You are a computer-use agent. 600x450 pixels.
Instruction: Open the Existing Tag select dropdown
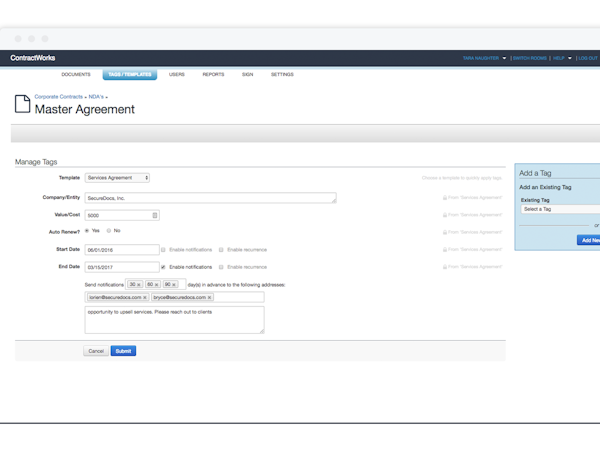[x=560, y=209]
